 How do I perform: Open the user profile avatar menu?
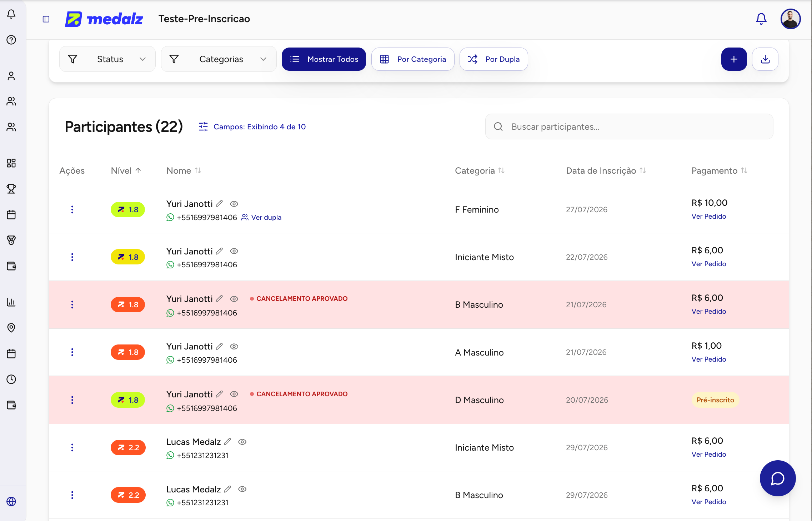(x=791, y=19)
